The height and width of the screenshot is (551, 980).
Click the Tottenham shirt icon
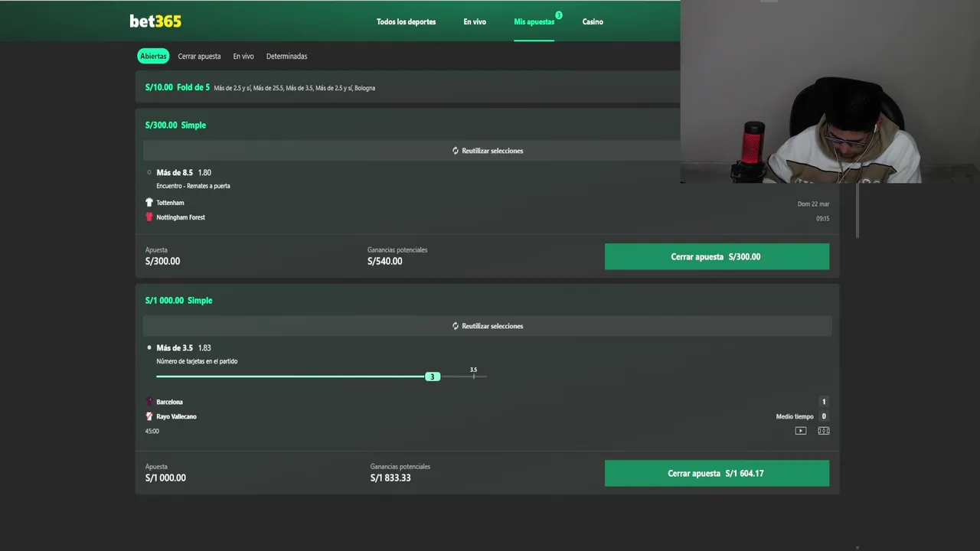149,203
